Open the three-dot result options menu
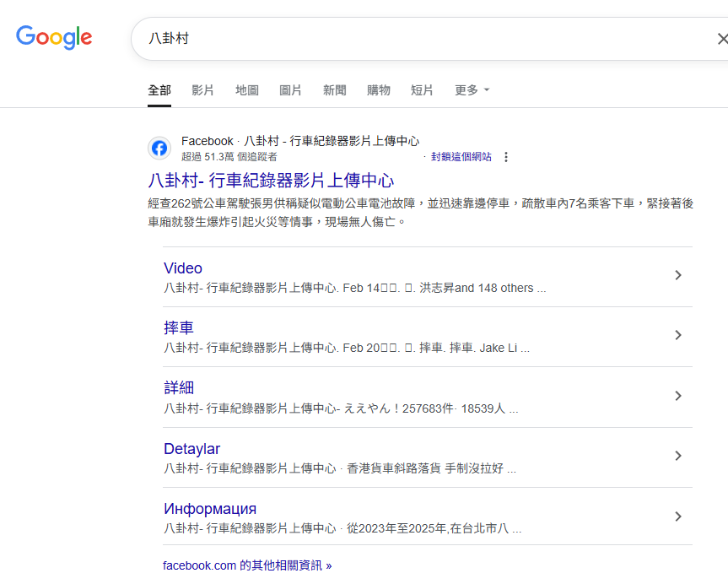This screenshot has height=584, width=728. pos(506,157)
